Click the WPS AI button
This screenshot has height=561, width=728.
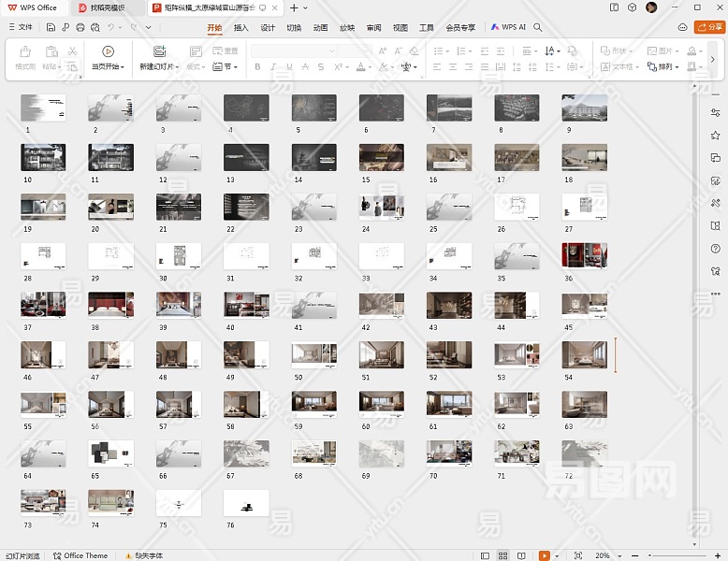point(508,28)
